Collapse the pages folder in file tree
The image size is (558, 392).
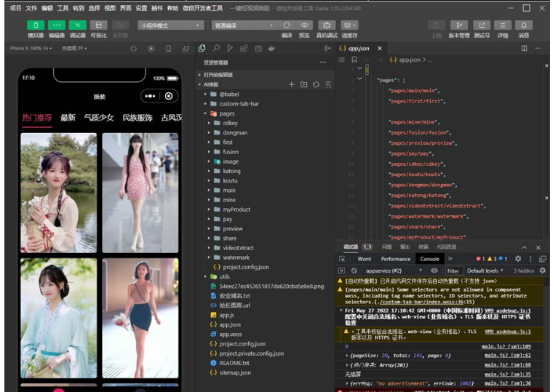(226, 114)
